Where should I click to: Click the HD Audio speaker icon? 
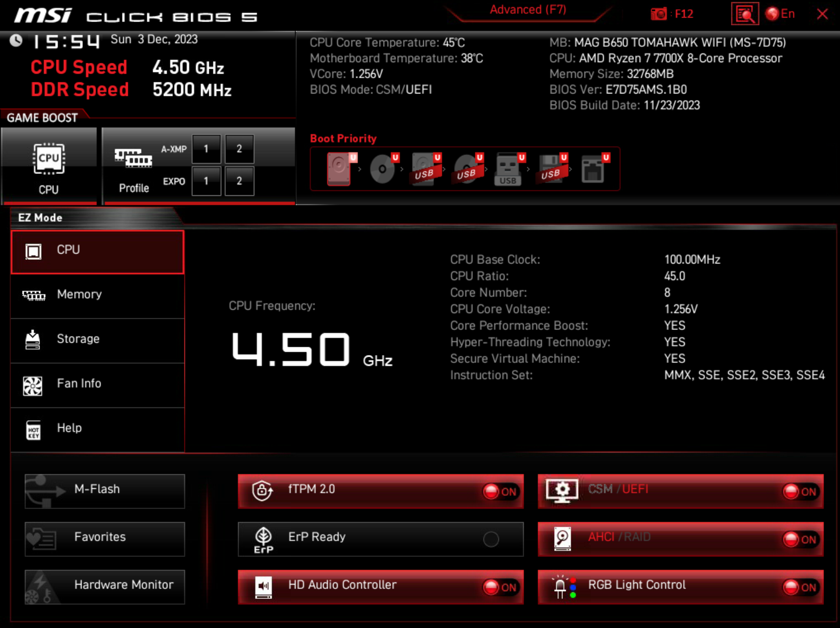263,587
